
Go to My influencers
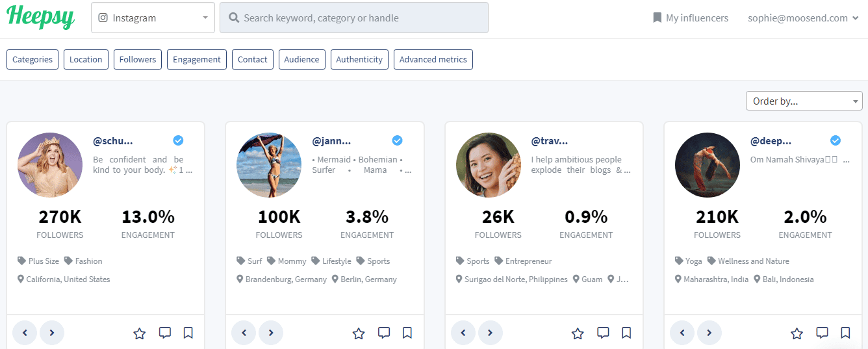click(690, 18)
